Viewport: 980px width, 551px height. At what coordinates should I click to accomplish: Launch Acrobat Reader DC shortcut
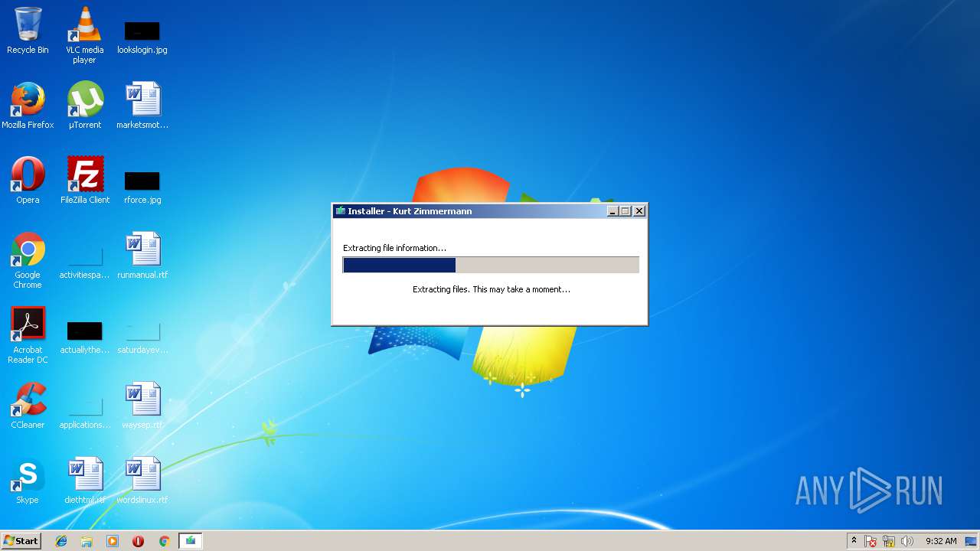[x=28, y=335]
